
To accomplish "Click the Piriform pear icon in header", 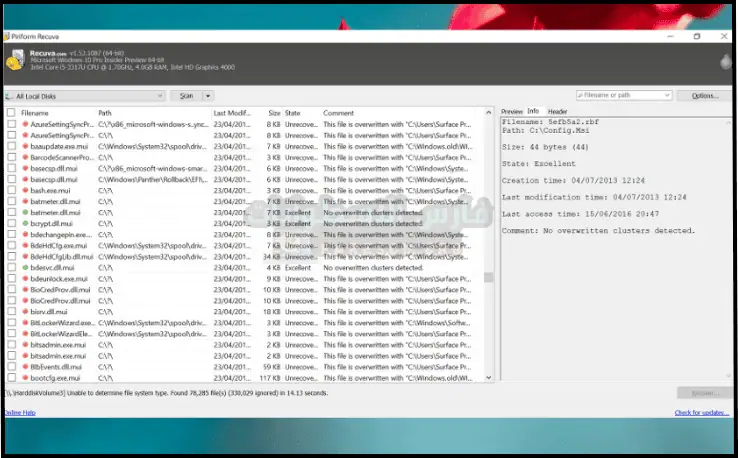I will coord(724,62).
